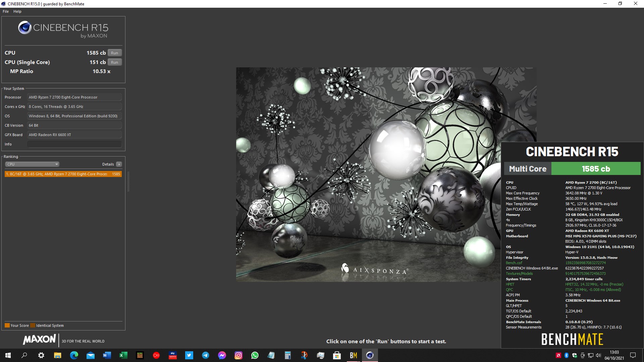This screenshot has width=644, height=362.
Task: Open Windows search from taskbar
Action: [x=24, y=355]
